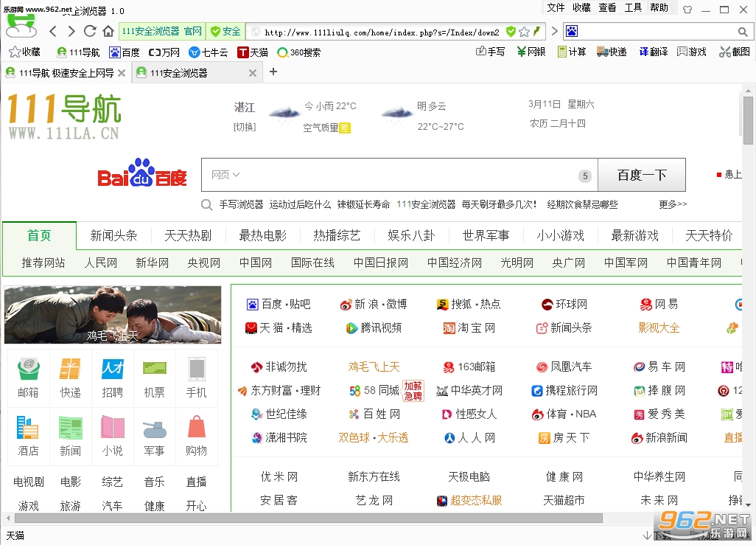The height and width of the screenshot is (545, 756).
Task: Open the 收藏 favorites star button
Action: point(25,52)
